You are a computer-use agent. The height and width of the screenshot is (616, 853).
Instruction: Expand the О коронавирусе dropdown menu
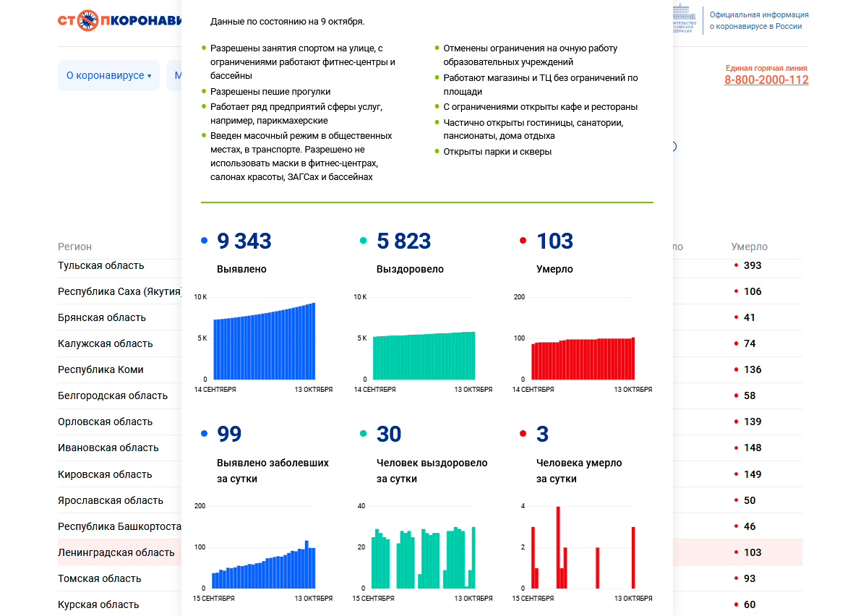[x=108, y=76]
